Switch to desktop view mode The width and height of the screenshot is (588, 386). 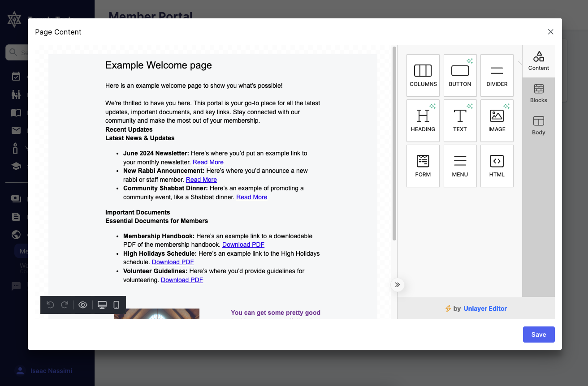pos(102,305)
